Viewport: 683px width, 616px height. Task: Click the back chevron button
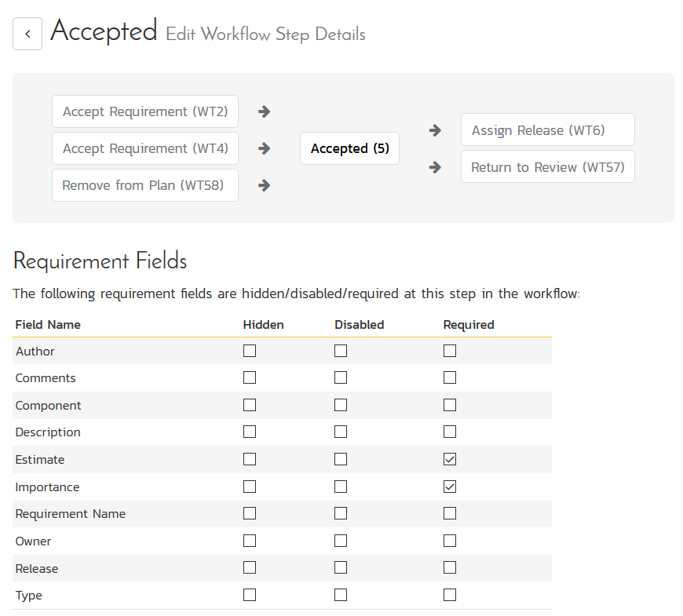click(27, 35)
